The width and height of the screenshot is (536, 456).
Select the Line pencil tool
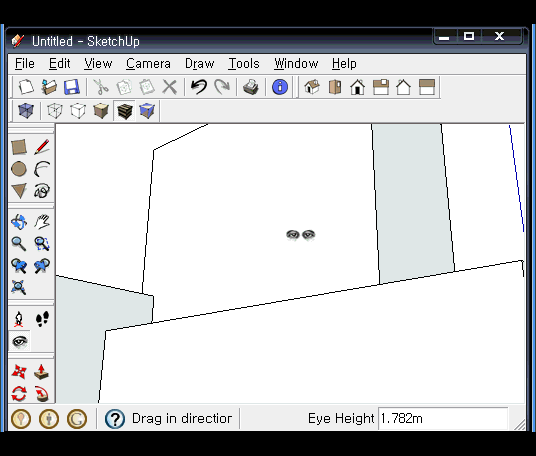(x=42, y=147)
